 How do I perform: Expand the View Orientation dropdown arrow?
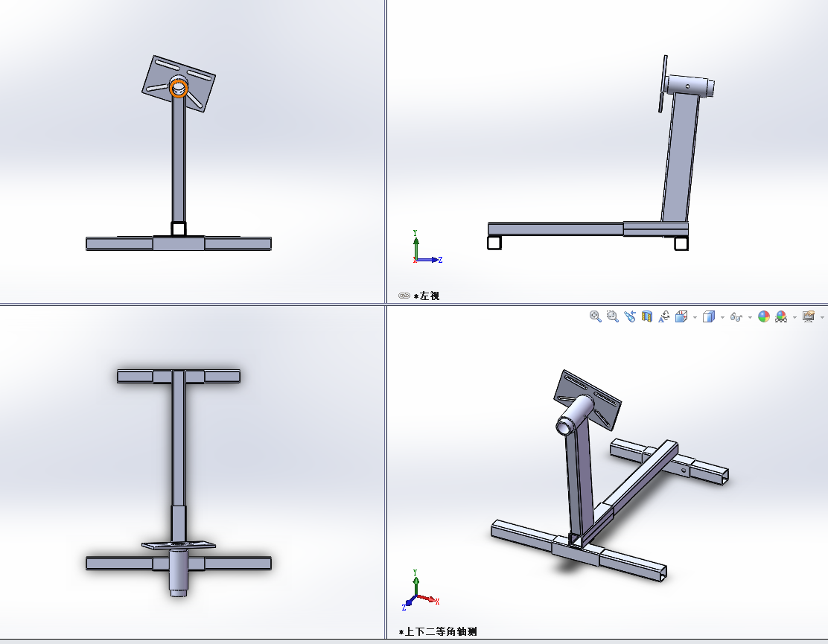tap(695, 317)
